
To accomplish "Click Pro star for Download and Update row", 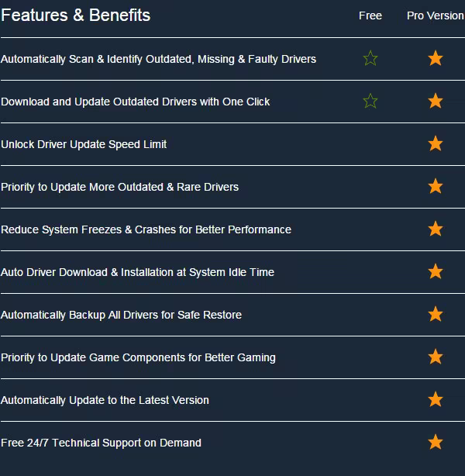I will (436, 101).
